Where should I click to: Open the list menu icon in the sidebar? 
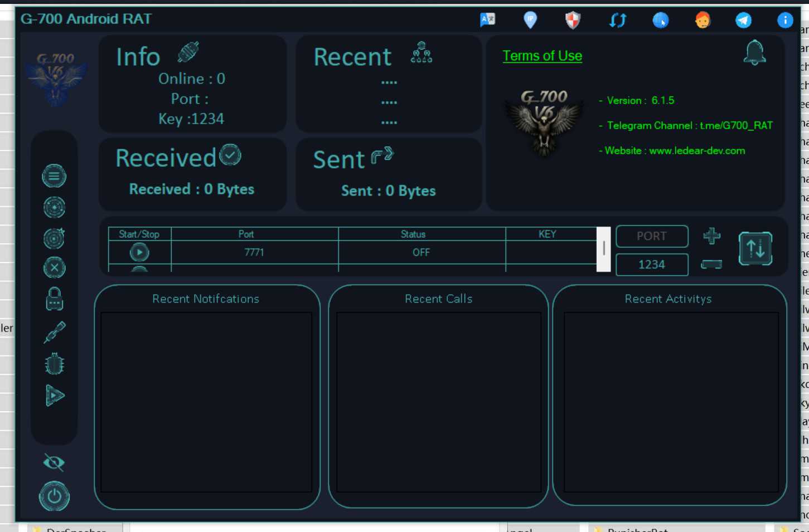(54, 177)
